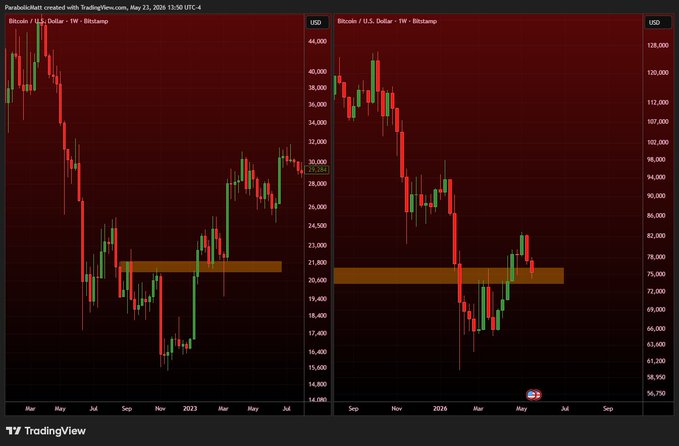Click the 75,000 price axis label
679x446 pixels.
(x=656, y=274)
